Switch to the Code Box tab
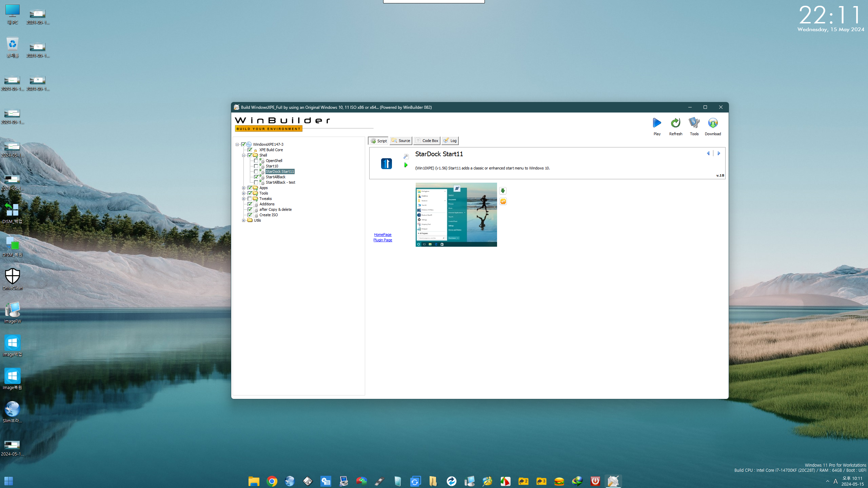This screenshot has width=868, height=488. point(427,141)
